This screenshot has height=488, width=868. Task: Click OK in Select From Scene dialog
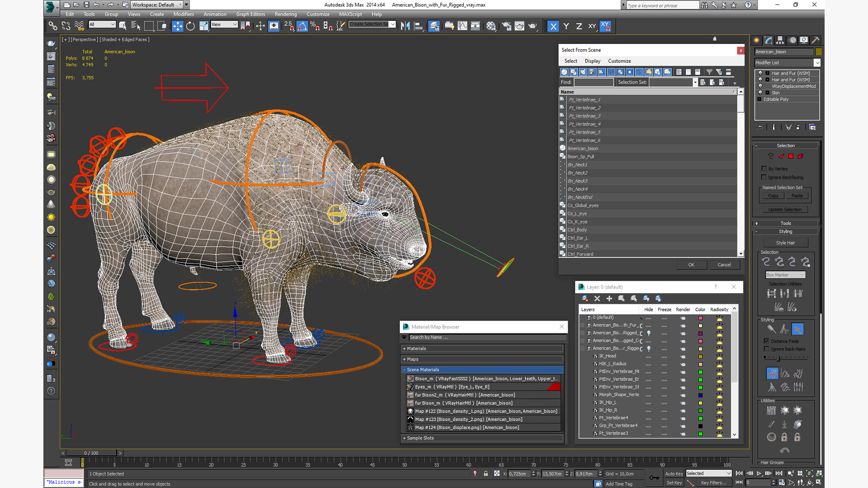(691, 265)
